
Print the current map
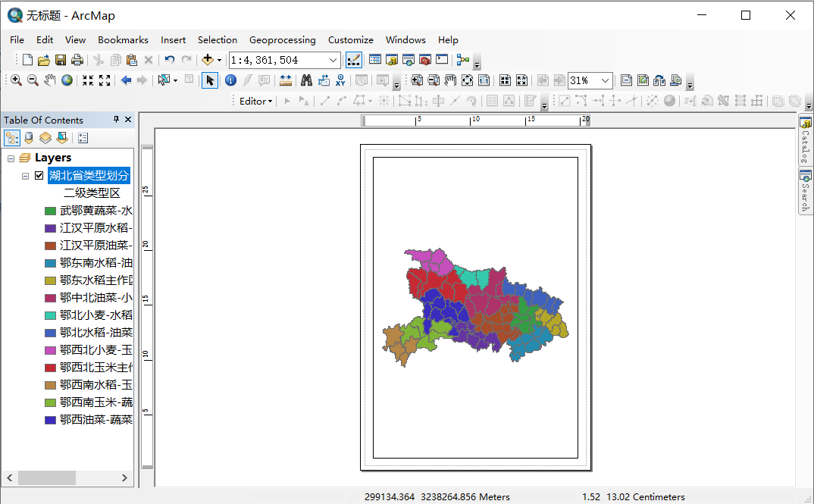point(77,60)
